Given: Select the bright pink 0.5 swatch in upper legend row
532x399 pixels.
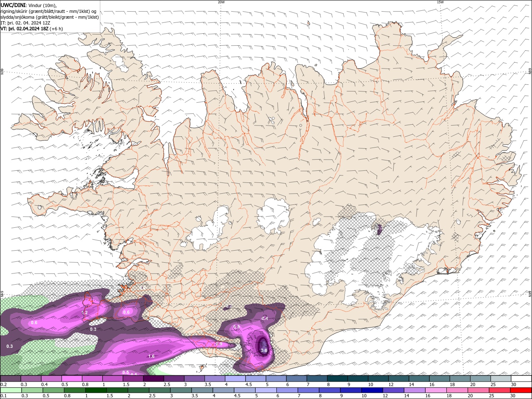Looking at the screenshot, I should 72,379.
